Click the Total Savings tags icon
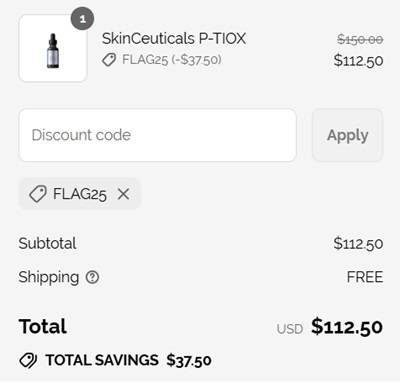 point(28,360)
